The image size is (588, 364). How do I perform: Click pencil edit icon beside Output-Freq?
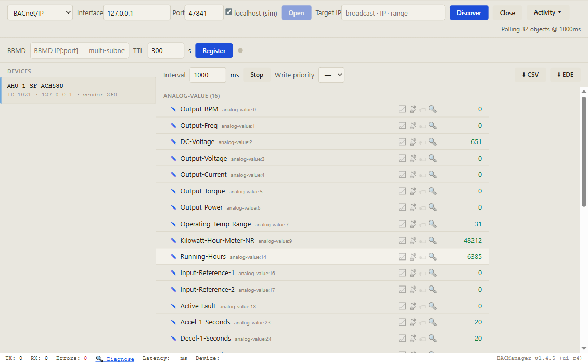click(173, 126)
